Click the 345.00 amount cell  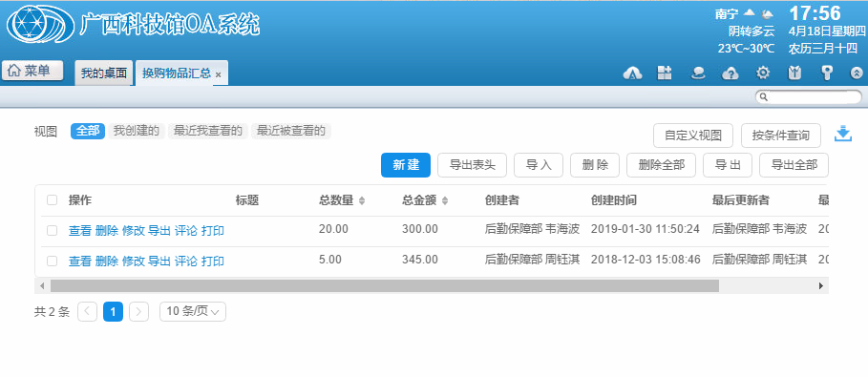pos(420,259)
